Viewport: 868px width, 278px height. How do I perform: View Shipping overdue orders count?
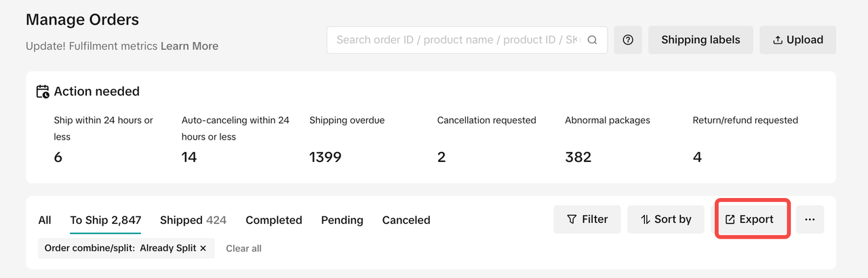(x=325, y=157)
